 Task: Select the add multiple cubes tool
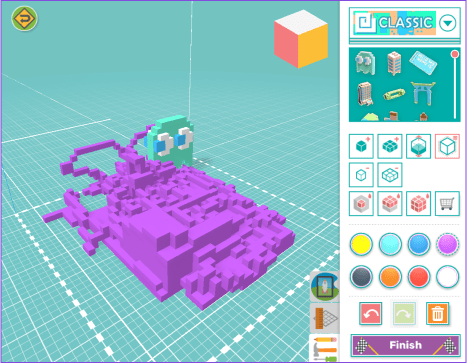[390, 146]
